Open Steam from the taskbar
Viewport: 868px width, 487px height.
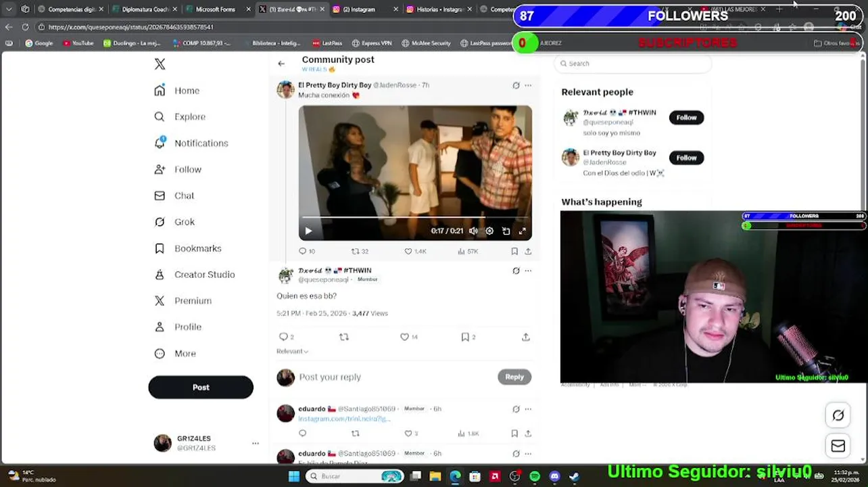[574, 476]
